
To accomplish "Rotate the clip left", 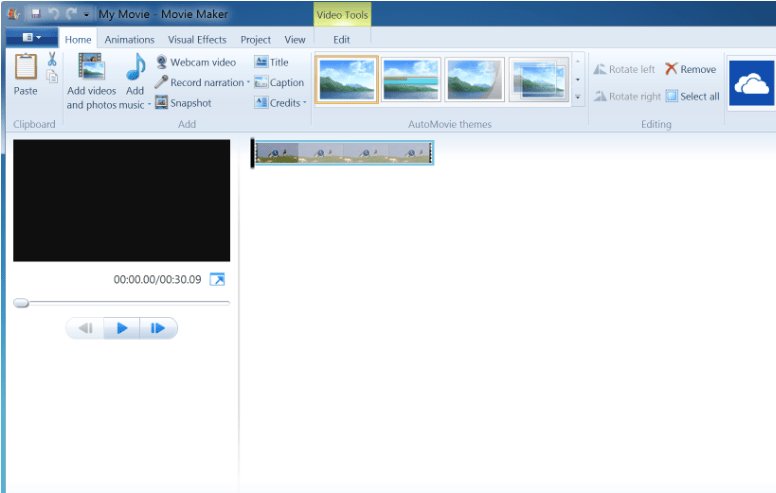I will [x=624, y=69].
